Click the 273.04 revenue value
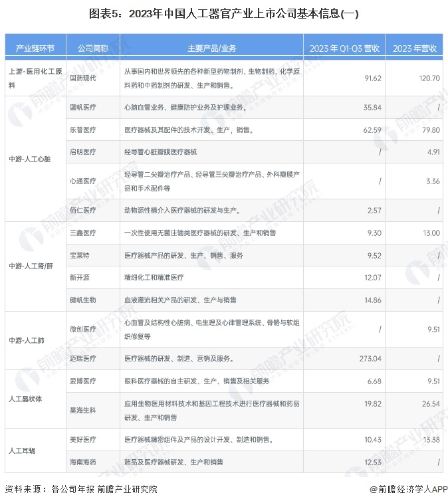The height and width of the screenshot is (503, 448). [x=370, y=358]
